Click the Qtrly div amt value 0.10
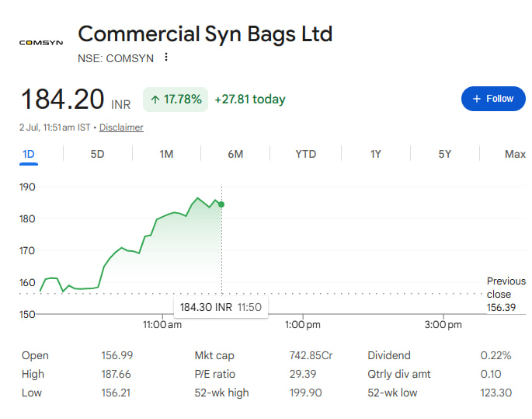The height and width of the screenshot is (419, 532). 491,374
